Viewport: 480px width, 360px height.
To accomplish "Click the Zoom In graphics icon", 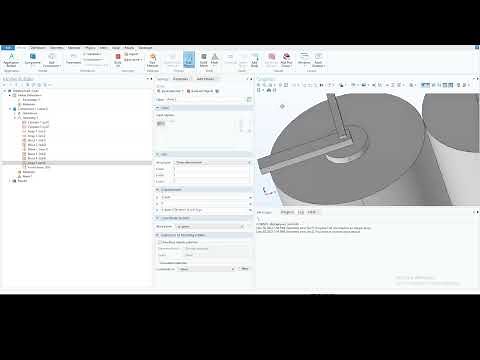I will pyautogui.click(x=259, y=85).
